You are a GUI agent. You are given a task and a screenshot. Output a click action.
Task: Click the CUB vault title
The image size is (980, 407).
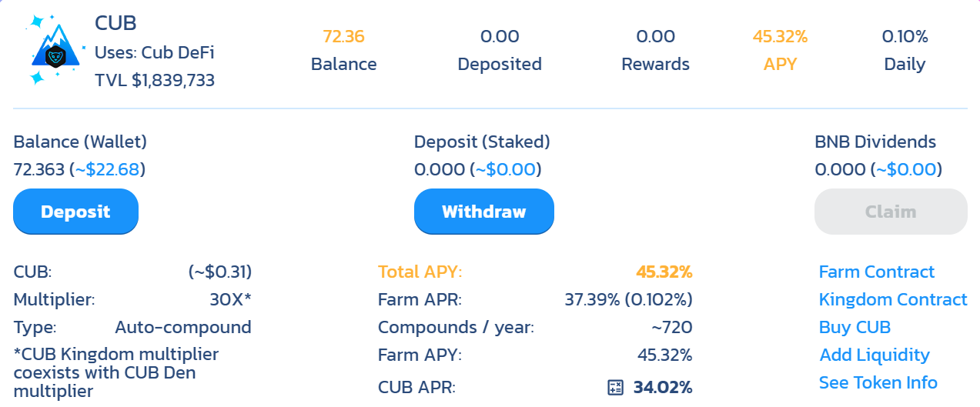click(x=115, y=23)
